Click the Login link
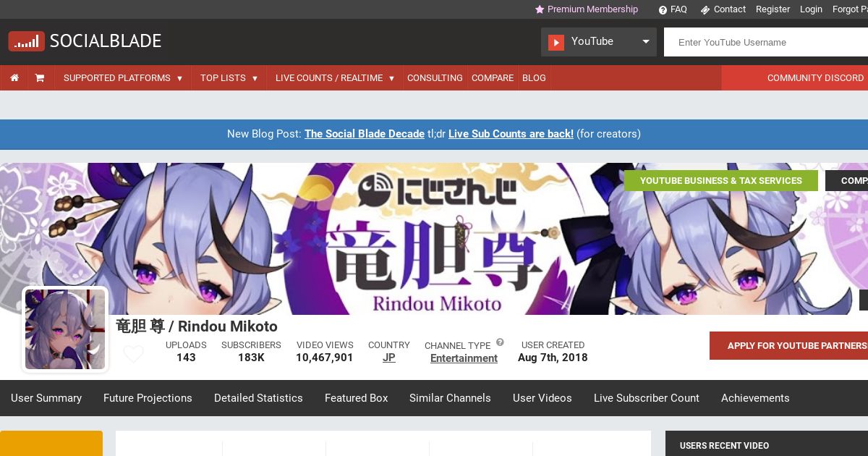Viewport: 868px width, 456px height. [x=811, y=9]
